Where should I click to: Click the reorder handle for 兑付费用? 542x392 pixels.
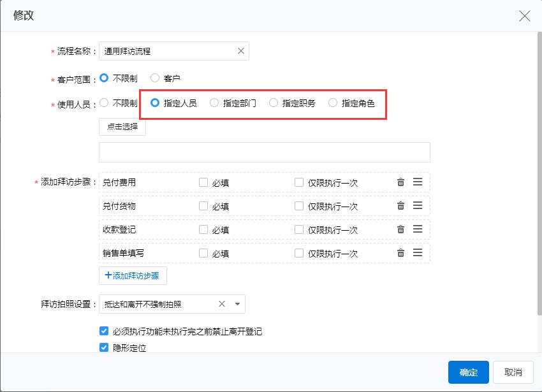pyautogui.click(x=418, y=182)
